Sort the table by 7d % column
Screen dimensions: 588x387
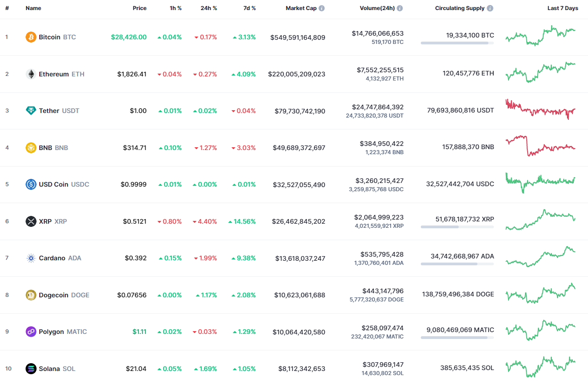click(249, 8)
